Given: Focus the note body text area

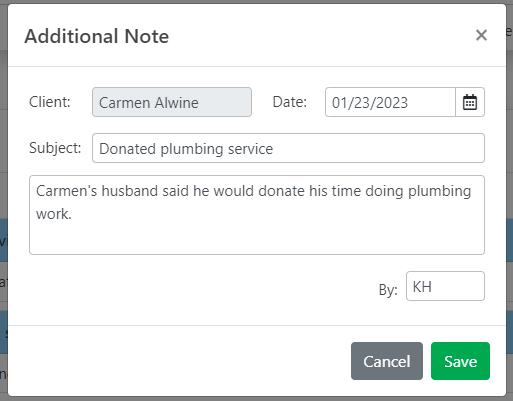Looking at the screenshot, I should point(257,215).
